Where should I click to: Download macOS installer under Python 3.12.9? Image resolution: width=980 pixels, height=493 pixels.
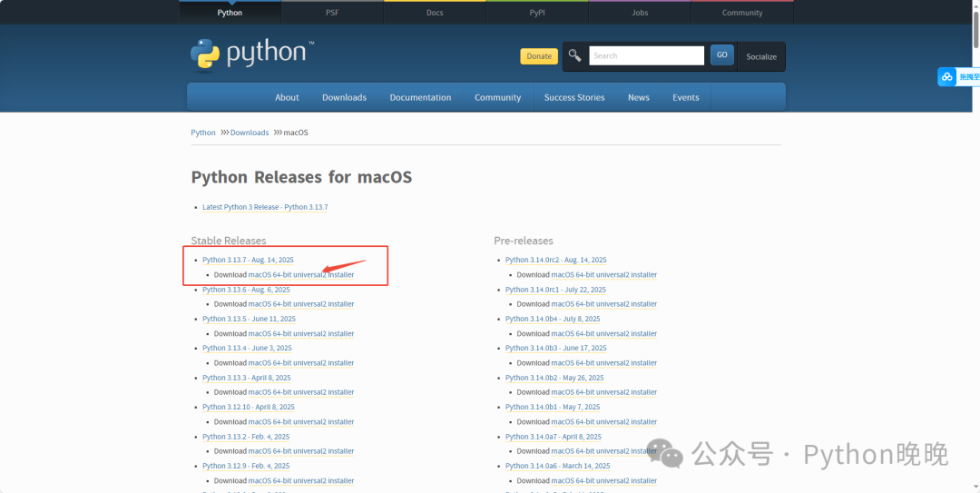(x=301, y=480)
